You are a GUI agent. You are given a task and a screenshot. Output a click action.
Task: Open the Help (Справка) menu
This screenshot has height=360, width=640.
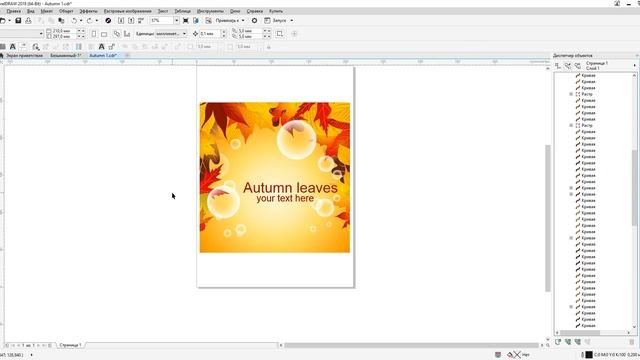[255, 11]
